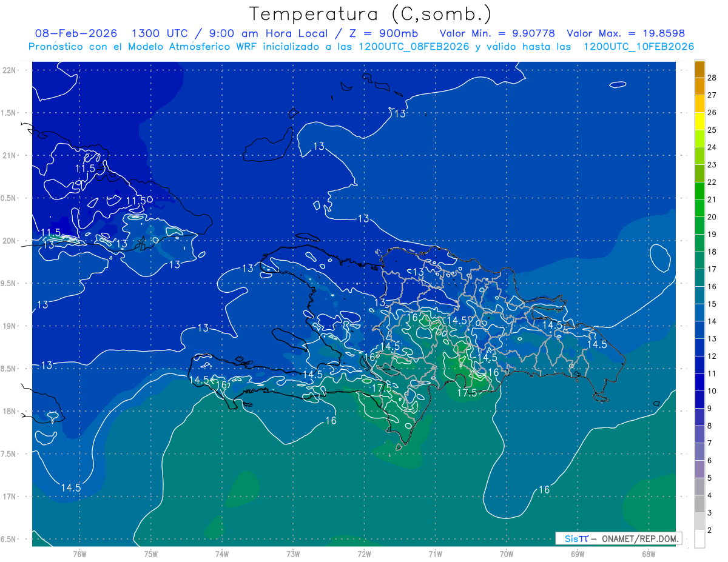Click the '28' color scale label
Viewport: 728px width, 562px height.
point(712,78)
